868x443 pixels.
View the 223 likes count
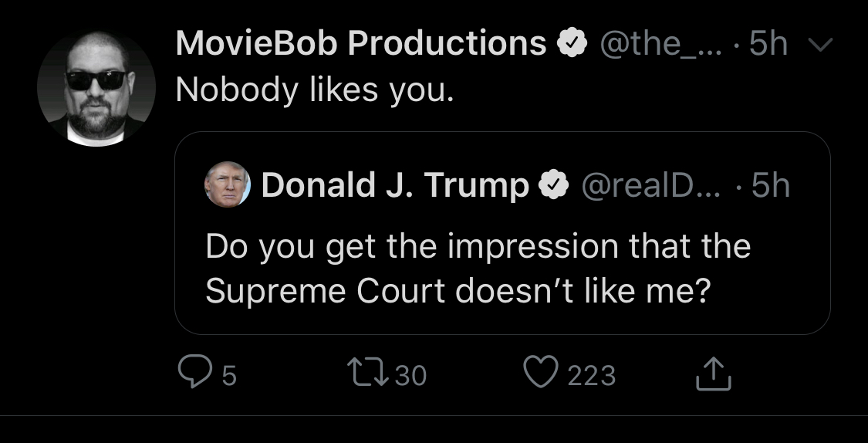click(x=592, y=376)
